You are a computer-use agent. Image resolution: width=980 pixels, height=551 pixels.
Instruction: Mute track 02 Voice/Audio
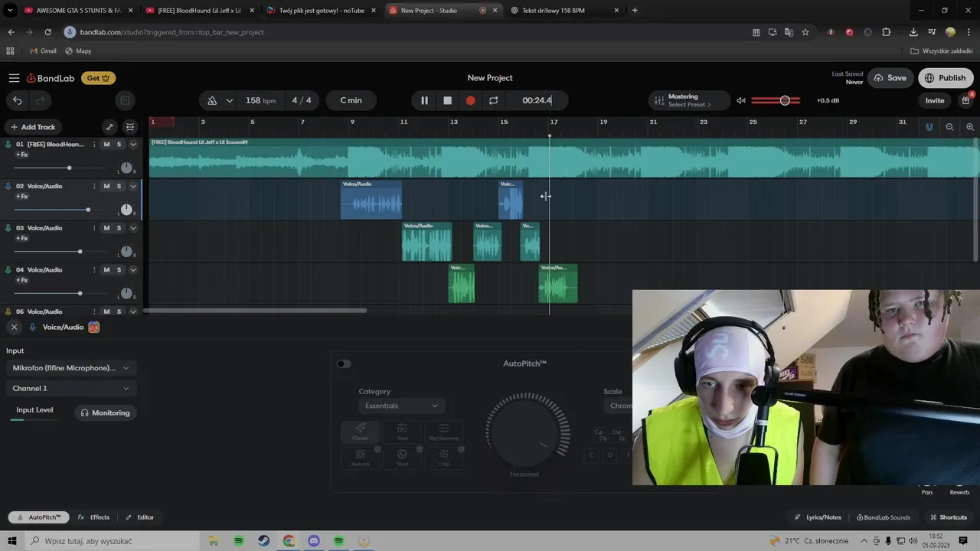(x=106, y=186)
